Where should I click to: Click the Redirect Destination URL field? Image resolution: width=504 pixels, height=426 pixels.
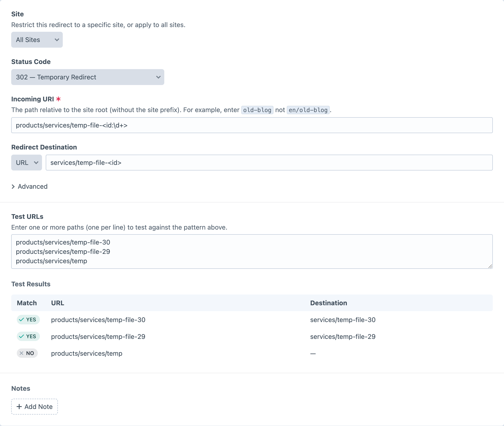[269, 163]
